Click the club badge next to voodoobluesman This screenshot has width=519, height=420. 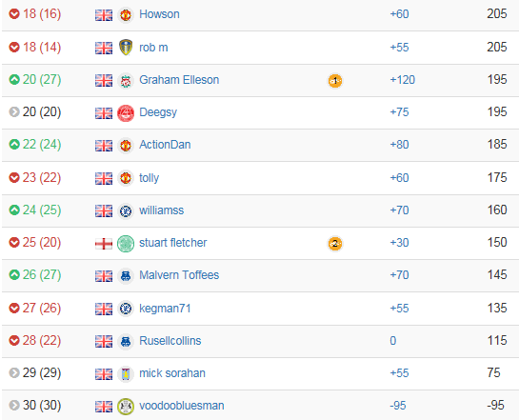126,406
